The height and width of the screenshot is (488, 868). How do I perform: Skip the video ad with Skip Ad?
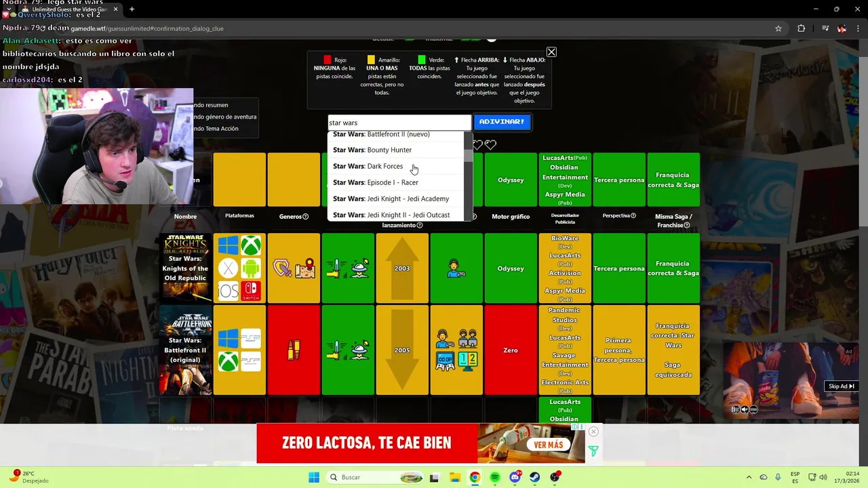coord(841,386)
